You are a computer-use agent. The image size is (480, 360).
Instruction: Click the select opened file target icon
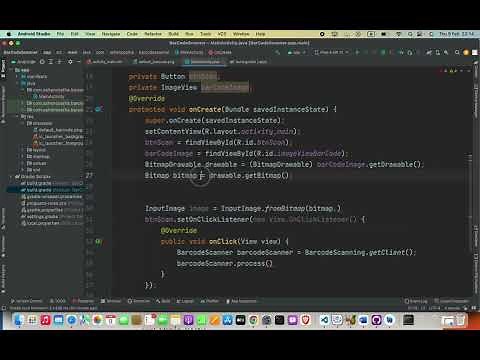[42, 62]
